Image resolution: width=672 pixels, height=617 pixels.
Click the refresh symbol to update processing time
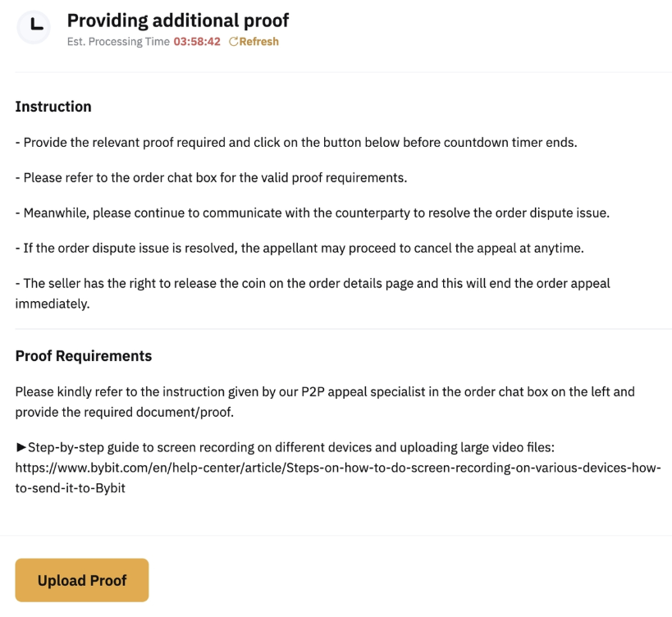click(x=234, y=41)
